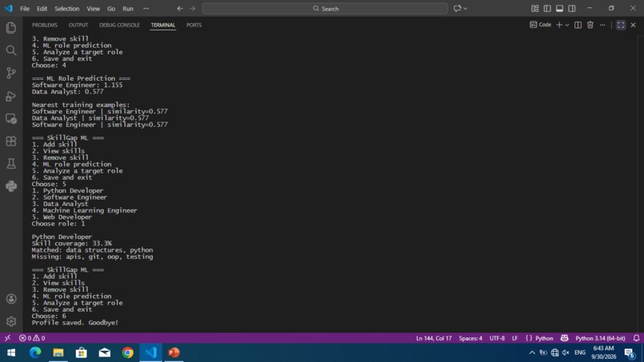Open the Extensions view

click(11, 141)
